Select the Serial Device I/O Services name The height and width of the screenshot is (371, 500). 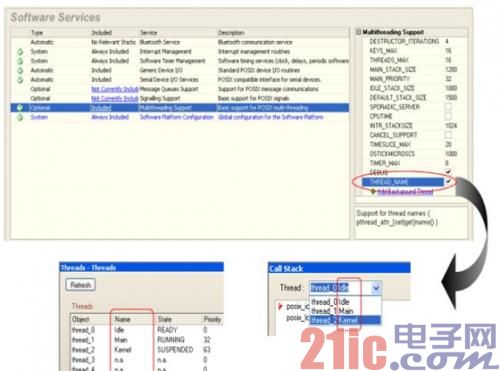click(x=169, y=79)
